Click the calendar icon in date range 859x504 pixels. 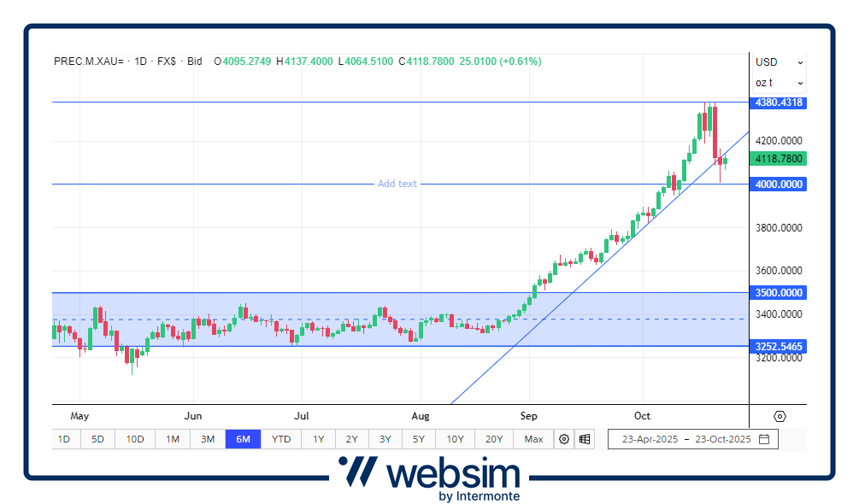coord(764,439)
